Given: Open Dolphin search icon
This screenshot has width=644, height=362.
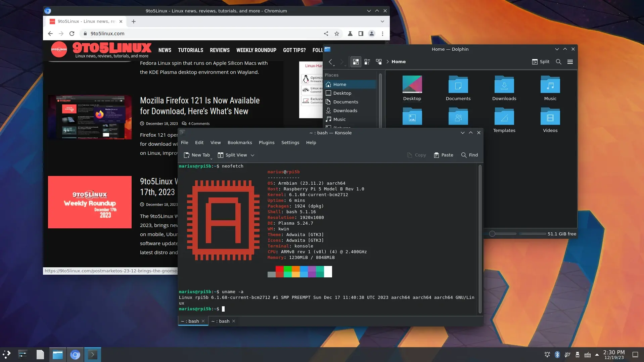Looking at the screenshot, I should 559,62.
